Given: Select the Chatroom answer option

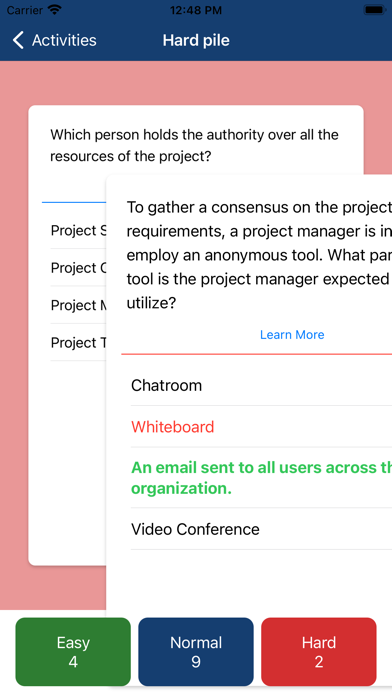Looking at the screenshot, I should click(261, 385).
